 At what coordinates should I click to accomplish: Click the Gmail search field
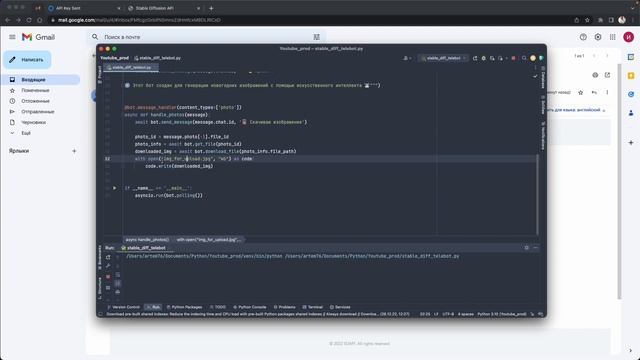pyautogui.click(x=206, y=37)
